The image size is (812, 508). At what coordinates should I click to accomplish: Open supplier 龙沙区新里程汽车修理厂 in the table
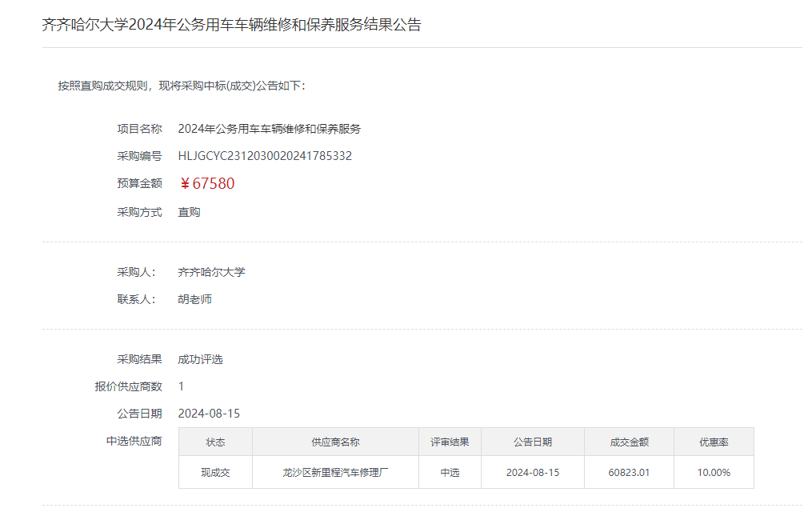(335, 472)
